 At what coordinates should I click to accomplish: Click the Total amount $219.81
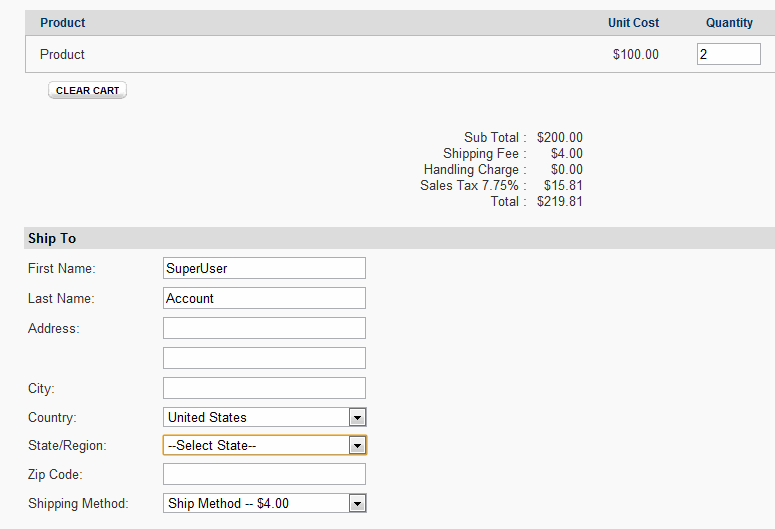coord(560,202)
